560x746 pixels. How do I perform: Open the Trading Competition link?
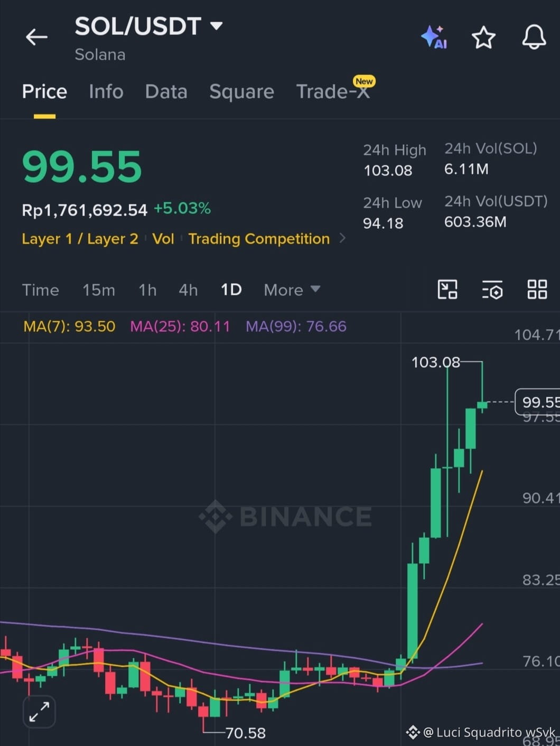tap(259, 239)
